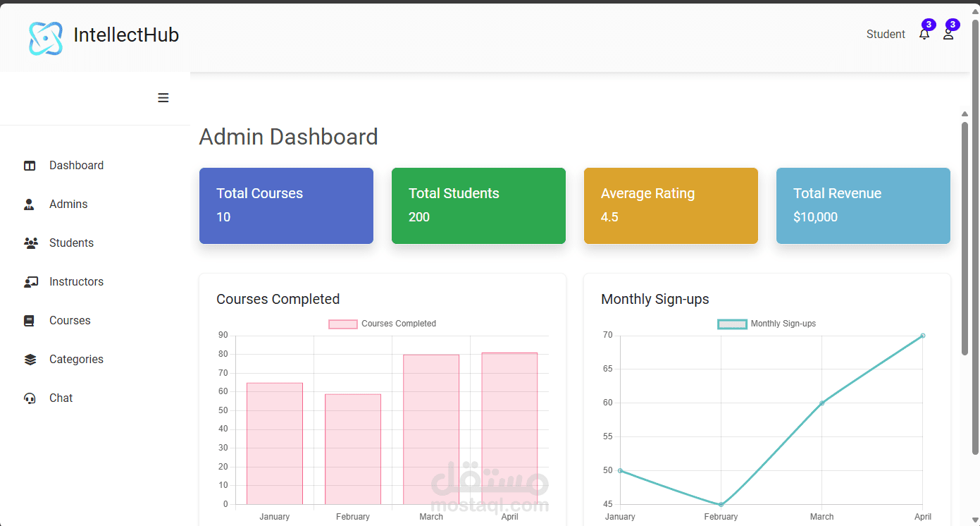The width and height of the screenshot is (980, 526).
Task: Click the pink Courses Completed legend swatch
Action: click(x=343, y=324)
